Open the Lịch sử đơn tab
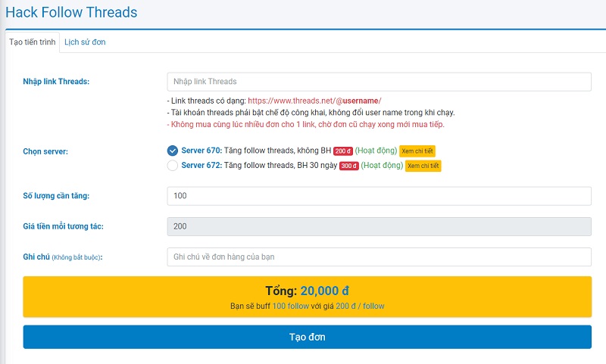Viewport: 606px width, 364px height. pyautogui.click(x=85, y=42)
